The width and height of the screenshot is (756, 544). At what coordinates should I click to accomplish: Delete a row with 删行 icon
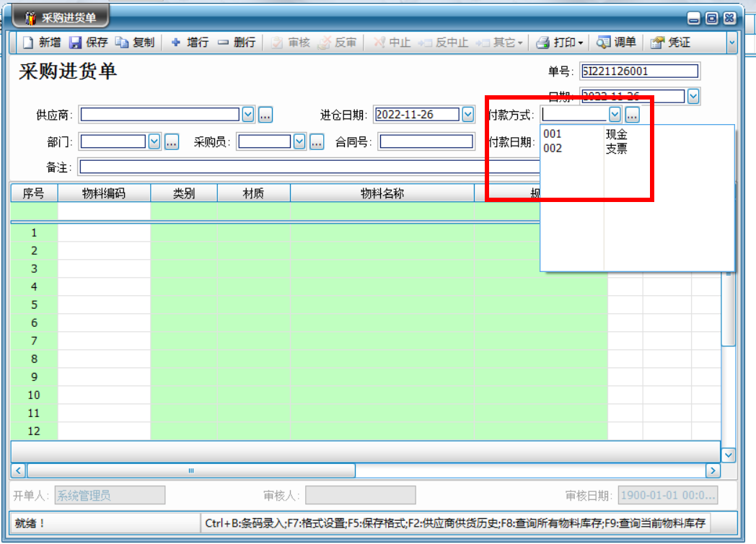(223, 43)
